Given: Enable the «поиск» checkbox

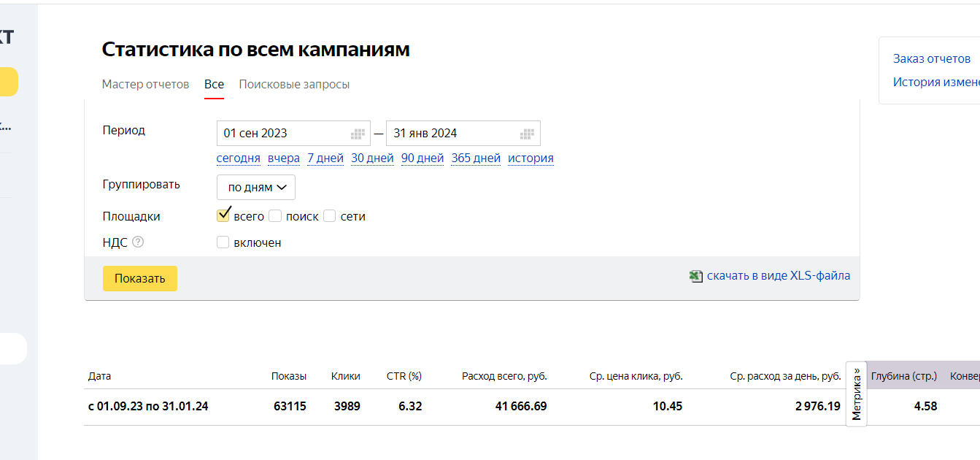Looking at the screenshot, I should coord(275,216).
